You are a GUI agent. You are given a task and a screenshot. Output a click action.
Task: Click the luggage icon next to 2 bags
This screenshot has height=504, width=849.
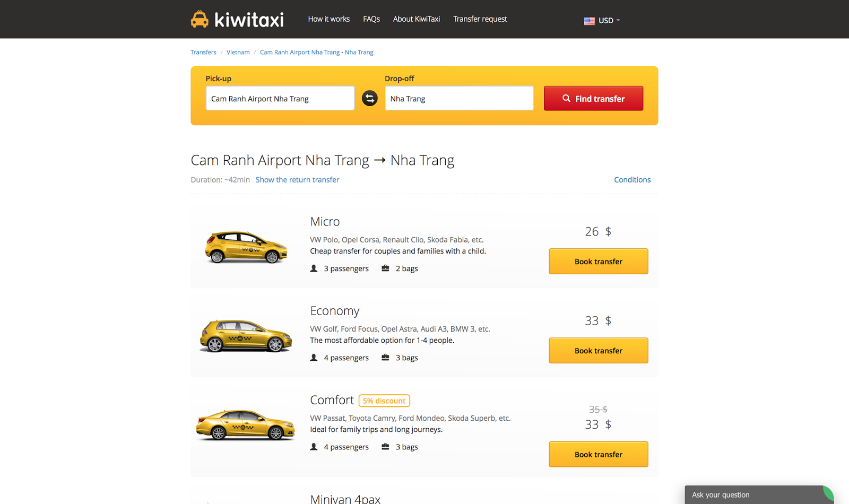(385, 268)
